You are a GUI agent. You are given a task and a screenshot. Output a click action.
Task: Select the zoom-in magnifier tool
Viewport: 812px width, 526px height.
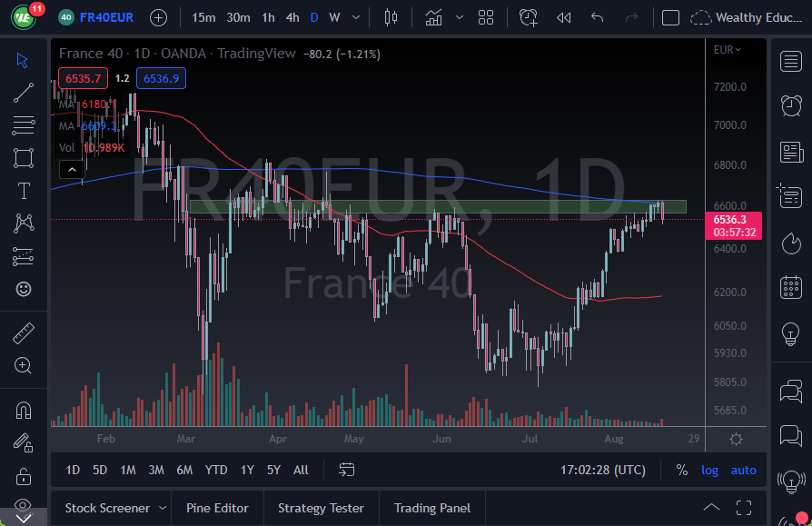click(23, 365)
